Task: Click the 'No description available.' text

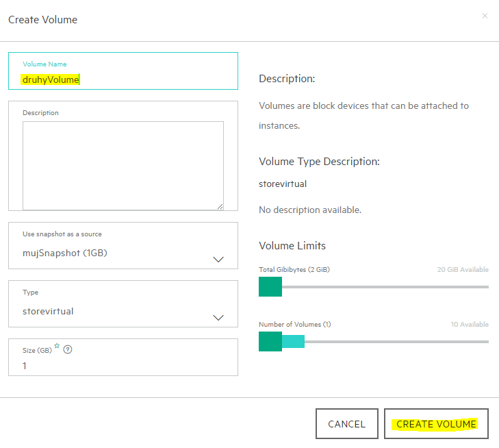Action: coord(310,210)
